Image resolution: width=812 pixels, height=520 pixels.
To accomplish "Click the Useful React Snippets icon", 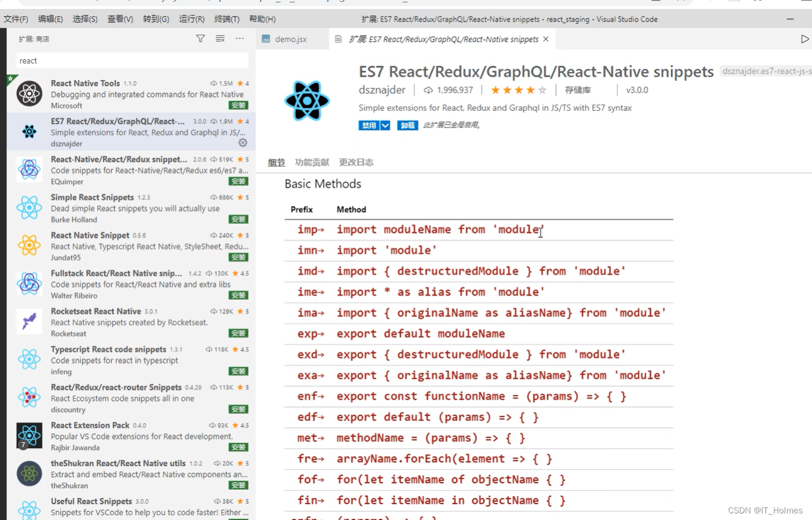I will tap(29, 510).
